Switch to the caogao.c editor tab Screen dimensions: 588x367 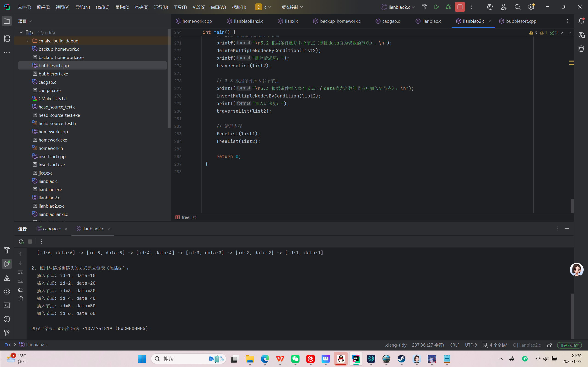391,21
